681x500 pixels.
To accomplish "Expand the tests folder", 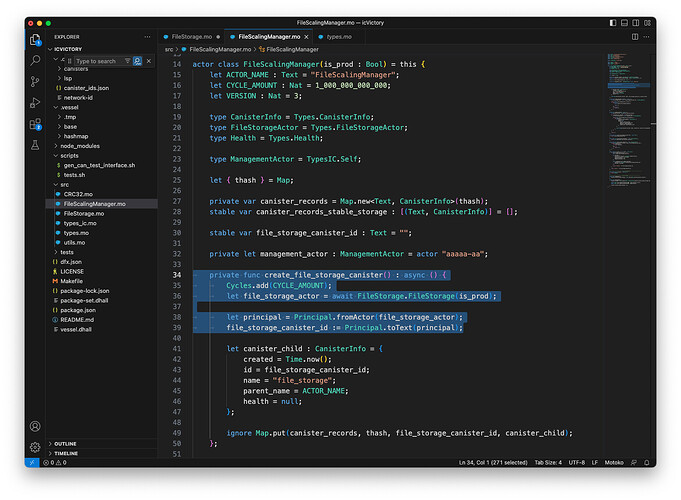I will coord(67,252).
